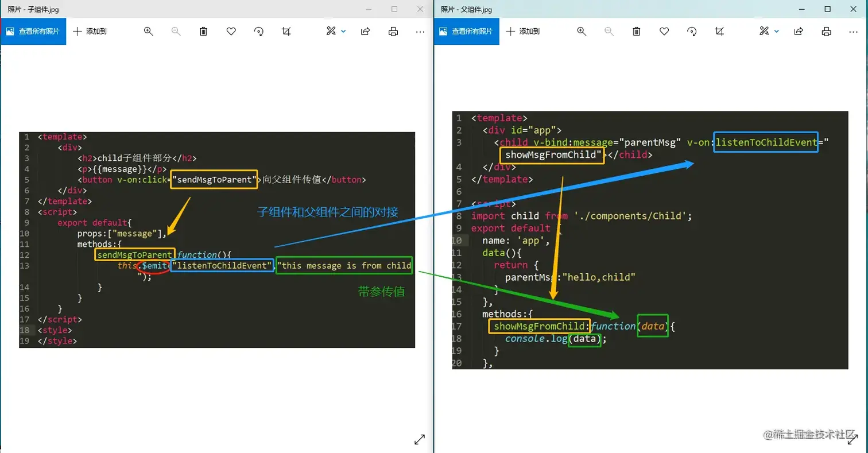Image resolution: width=868 pixels, height=453 pixels.
Task: Favorite the 子组件.jpg photo with the heart icon
Action: coord(231,32)
